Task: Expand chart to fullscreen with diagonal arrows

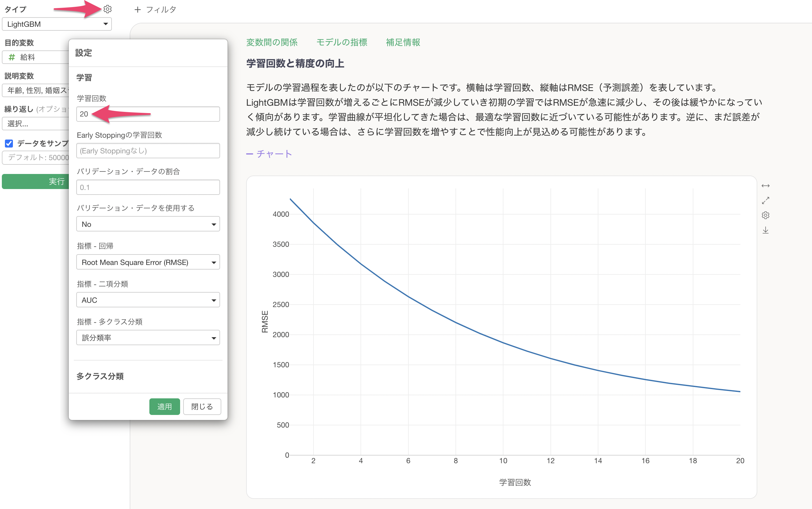Action: pyautogui.click(x=765, y=201)
